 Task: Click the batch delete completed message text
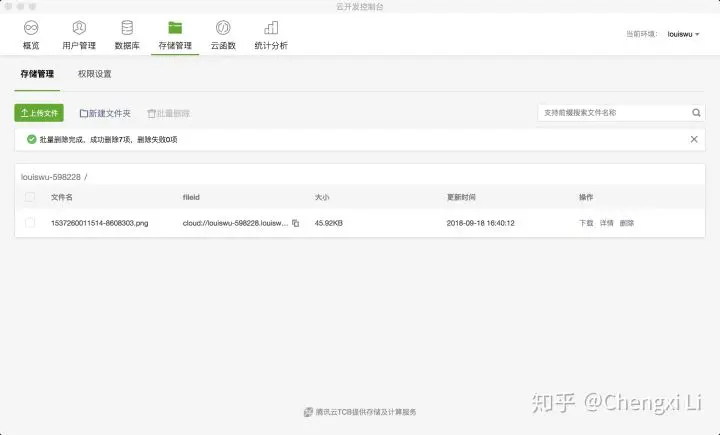108,139
